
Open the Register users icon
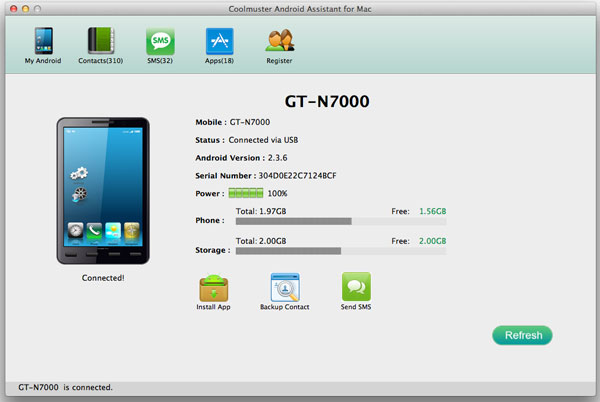279,40
